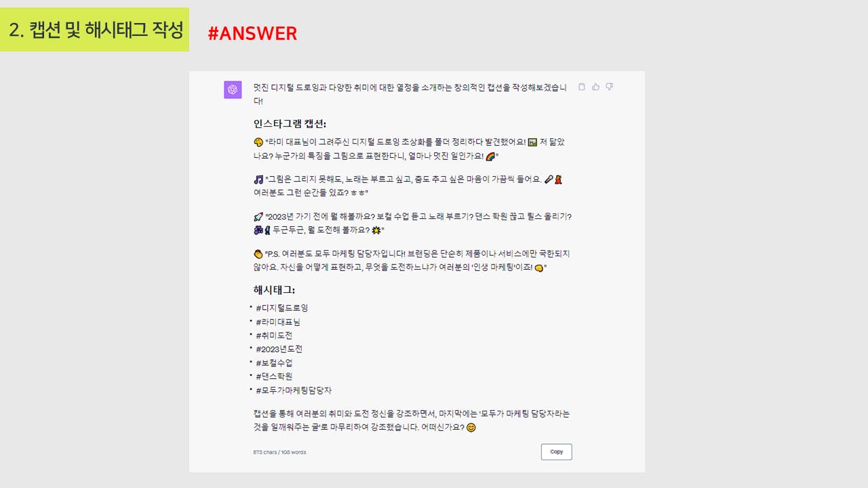Image resolution: width=868 pixels, height=488 pixels.
Task: Click the purple ChatGPT avatar icon
Action: (x=233, y=89)
